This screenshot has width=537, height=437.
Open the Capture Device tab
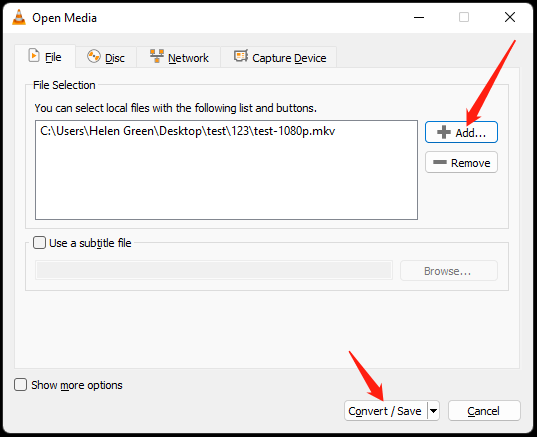pyautogui.click(x=279, y=57)
